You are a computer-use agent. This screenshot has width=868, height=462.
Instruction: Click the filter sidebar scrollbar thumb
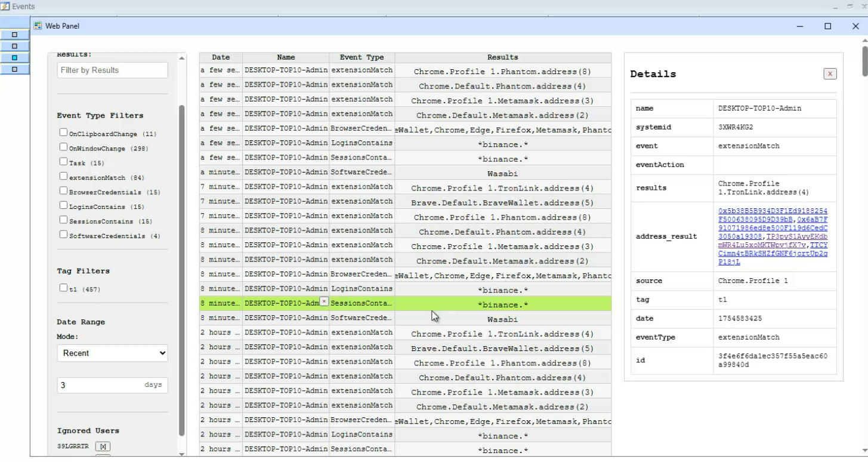[182, 270]
